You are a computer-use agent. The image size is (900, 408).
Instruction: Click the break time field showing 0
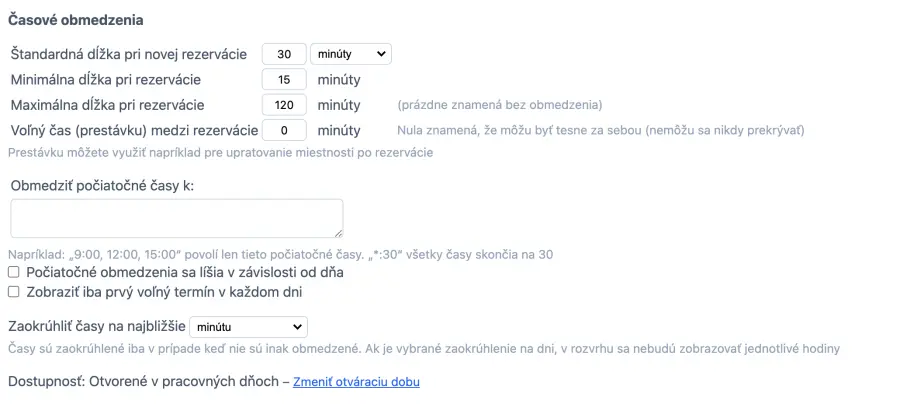click(284, 129)
